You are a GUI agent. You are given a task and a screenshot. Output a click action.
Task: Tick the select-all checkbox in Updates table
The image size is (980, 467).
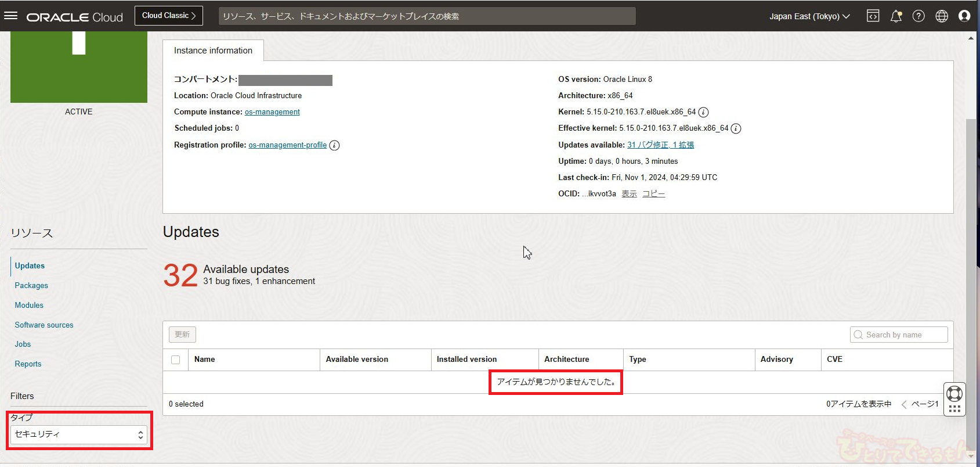pyautogui.click(x=175, y=360)
